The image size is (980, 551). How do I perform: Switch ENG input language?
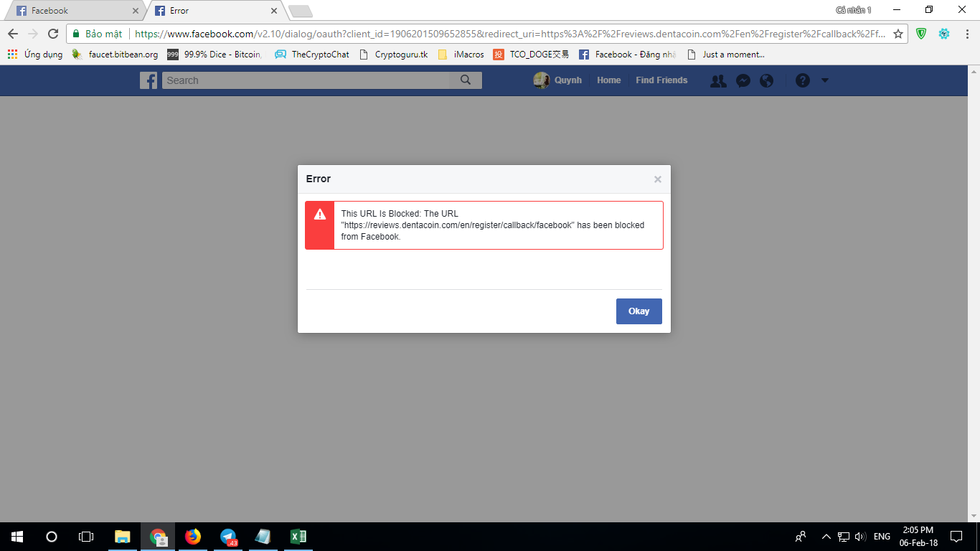[x=882, y=537]
